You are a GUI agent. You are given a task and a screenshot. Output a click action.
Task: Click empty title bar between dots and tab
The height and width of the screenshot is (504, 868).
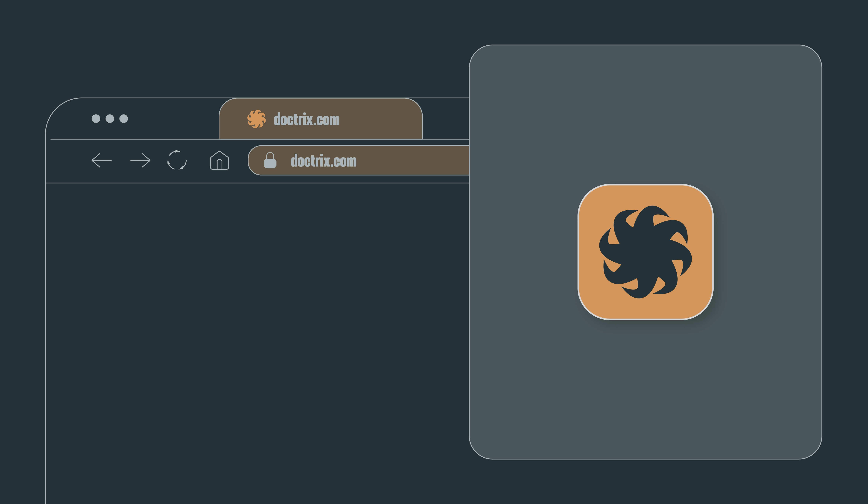[172, 119]
